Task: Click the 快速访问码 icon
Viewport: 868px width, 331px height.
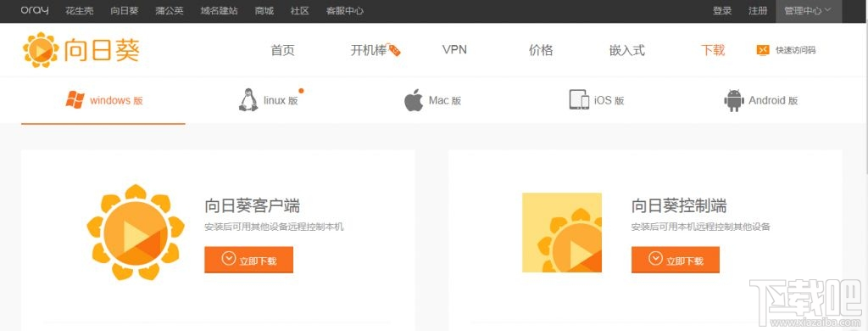Action: pos(763,50)
